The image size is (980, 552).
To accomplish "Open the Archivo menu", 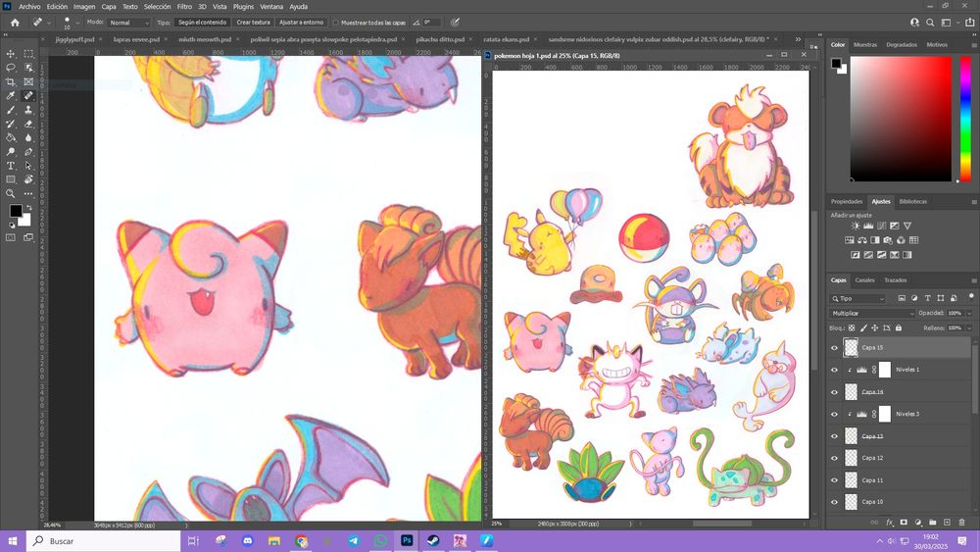I will [29, 6].
